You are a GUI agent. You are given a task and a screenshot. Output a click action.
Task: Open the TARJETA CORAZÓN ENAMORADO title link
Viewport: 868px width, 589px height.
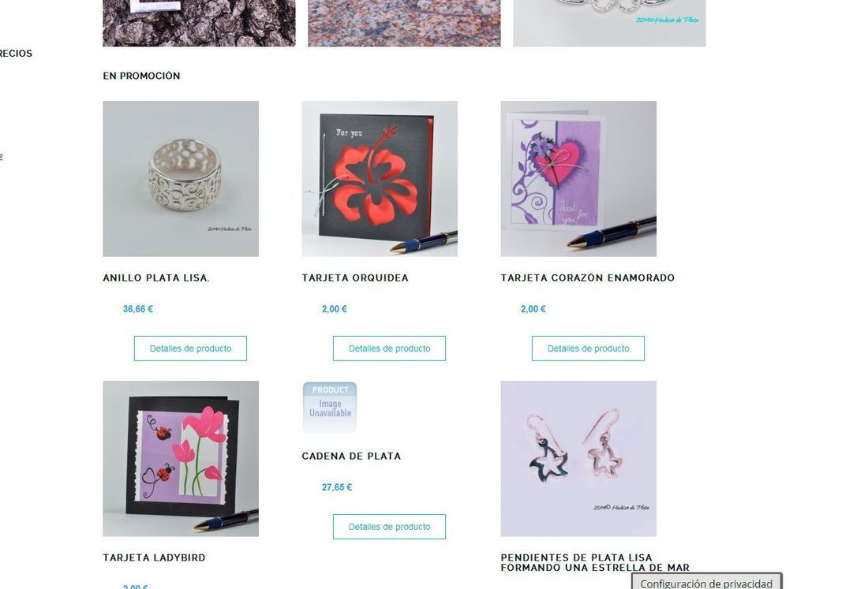pyautogui.click(x=587, y=278)
